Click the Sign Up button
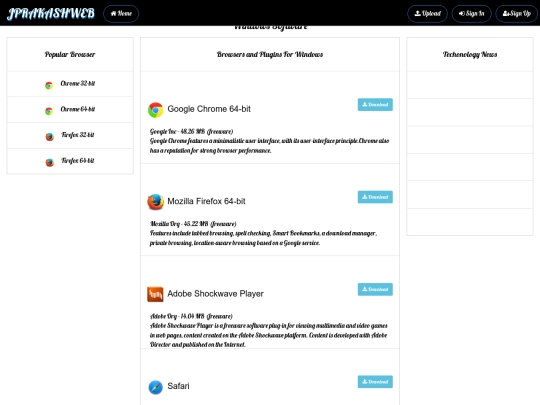Viewport: 540px width, 405px height. pyautogui.click(x=517, y=14)
